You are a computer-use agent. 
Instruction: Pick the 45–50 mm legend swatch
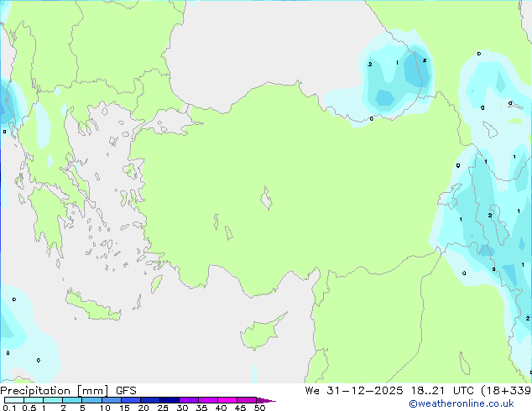coord(247,400)
